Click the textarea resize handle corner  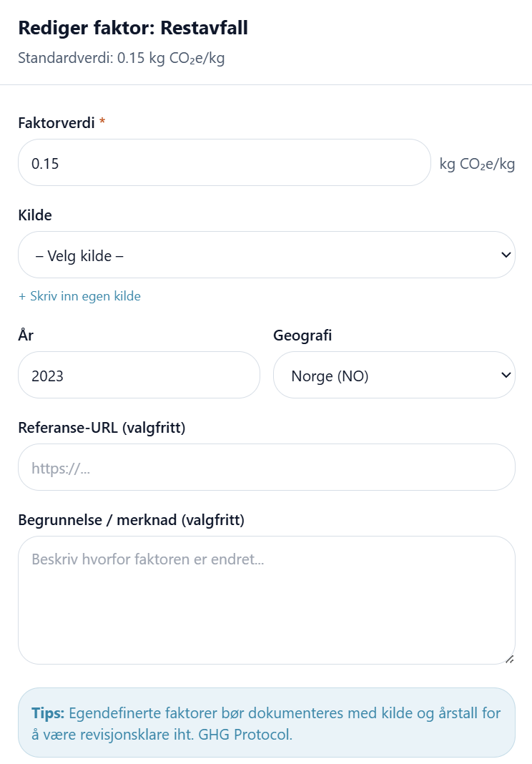[509, 659]
